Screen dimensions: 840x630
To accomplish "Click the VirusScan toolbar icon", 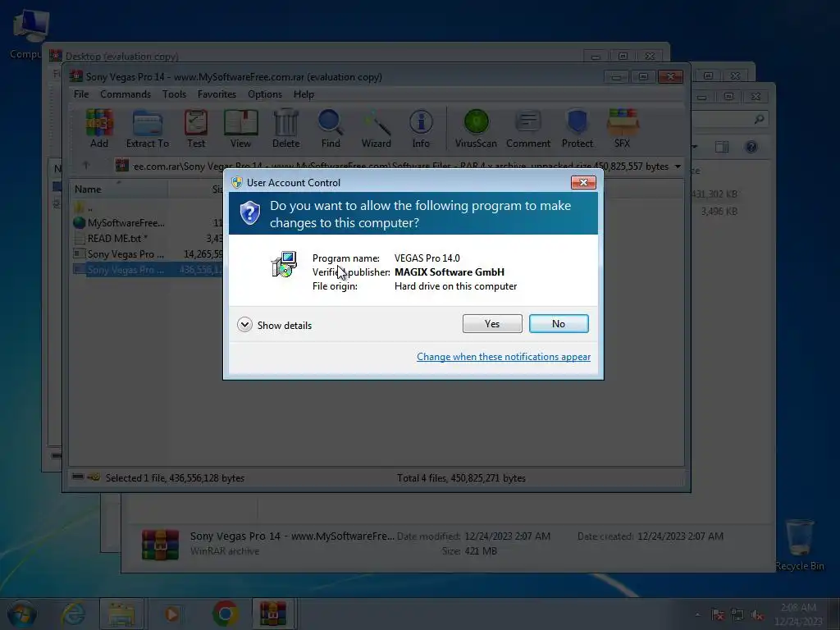I will coord(476,129).
